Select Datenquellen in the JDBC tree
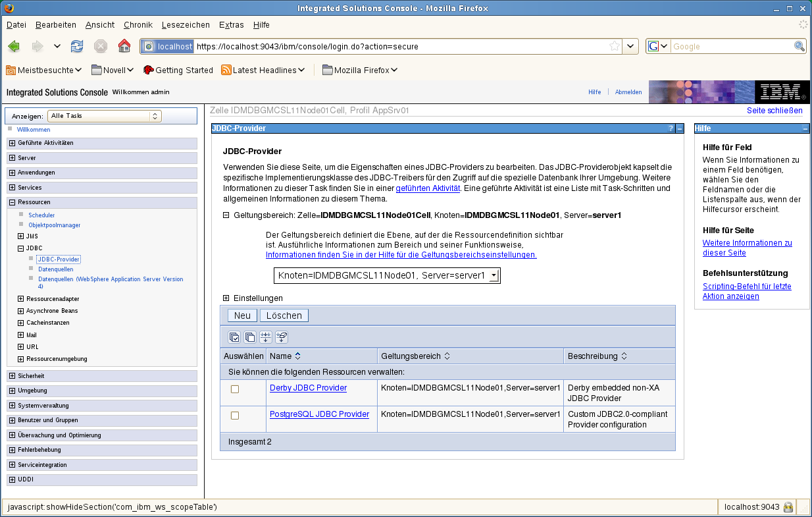This screenshot has height=517, width=812. click(x=56, y=269)
